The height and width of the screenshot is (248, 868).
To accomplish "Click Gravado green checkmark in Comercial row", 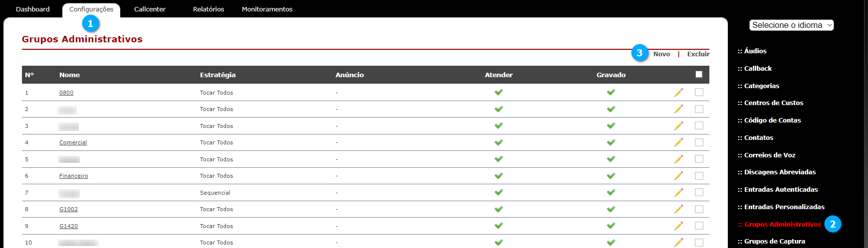I will pos(611,142).
